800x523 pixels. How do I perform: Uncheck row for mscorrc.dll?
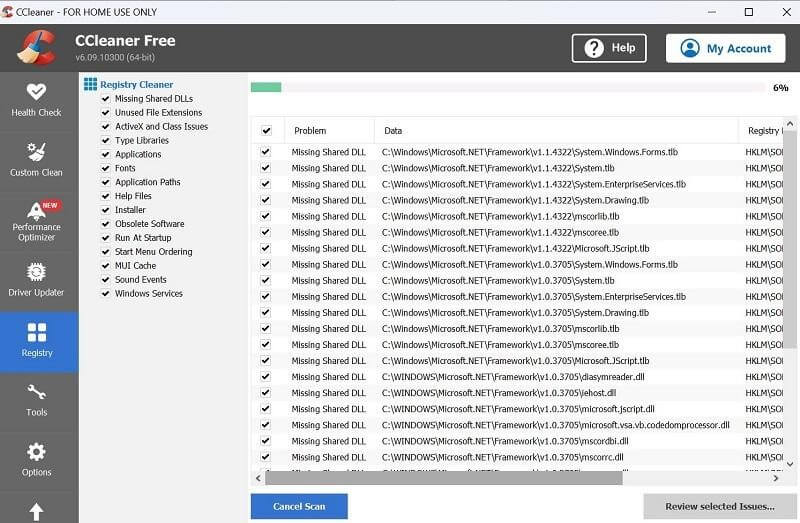[265, 457]
